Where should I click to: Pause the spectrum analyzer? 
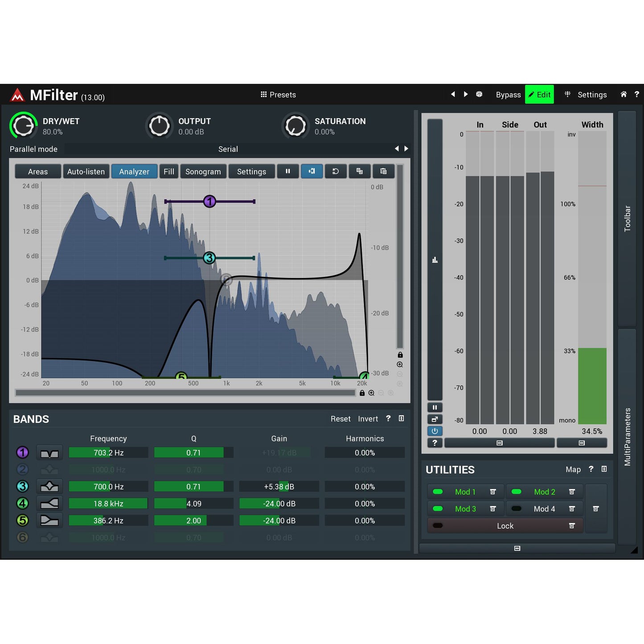pyautogui.click(x=288, y=171)
